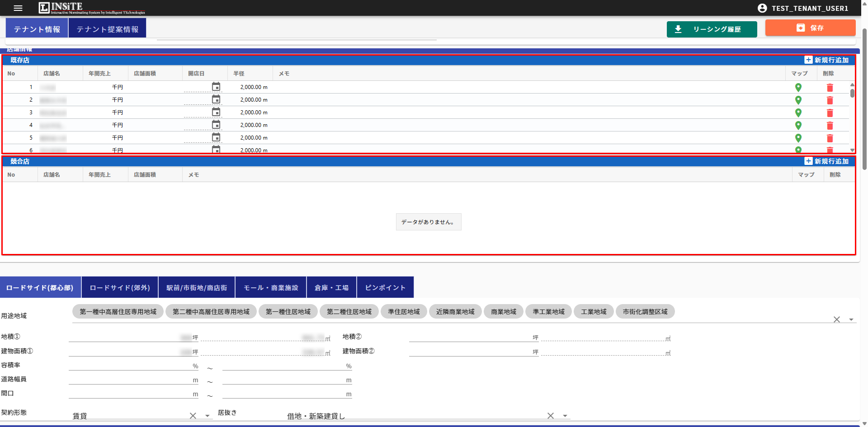Screen dimensions: 868x427
Task: Expand the 用途地域 dropdown arrow
Action: [851, 319]
